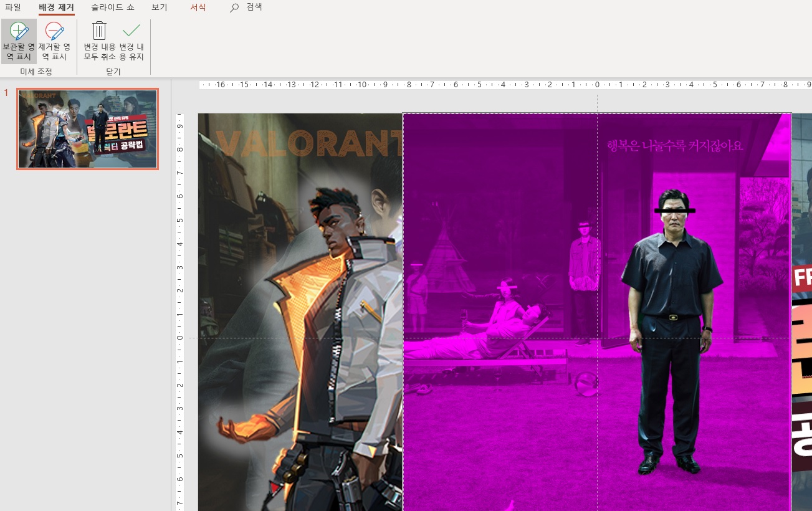Click the vertical ruler
This screenshot has height=511, width=812.
point(179,312)
